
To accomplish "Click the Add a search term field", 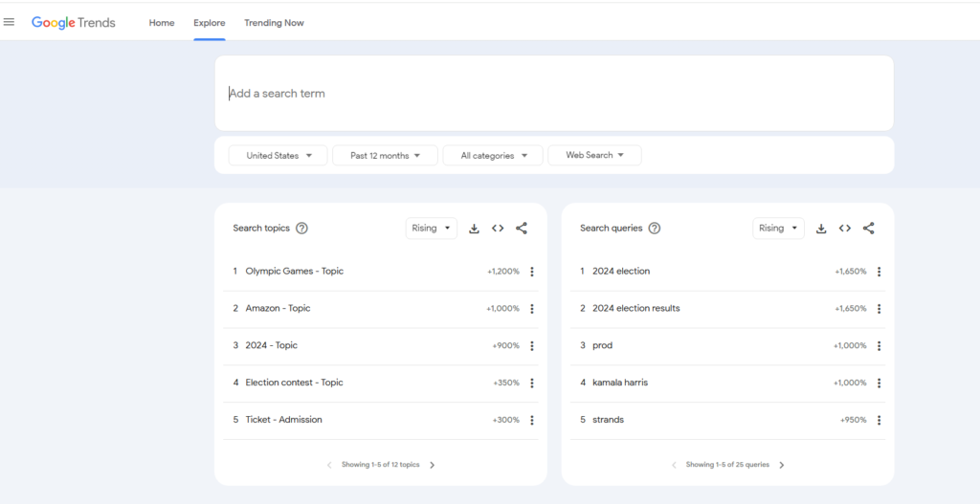I will [x=554, y=93].
